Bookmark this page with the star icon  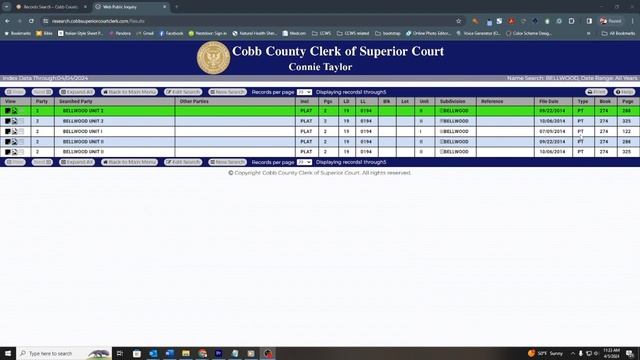point(458,21)
